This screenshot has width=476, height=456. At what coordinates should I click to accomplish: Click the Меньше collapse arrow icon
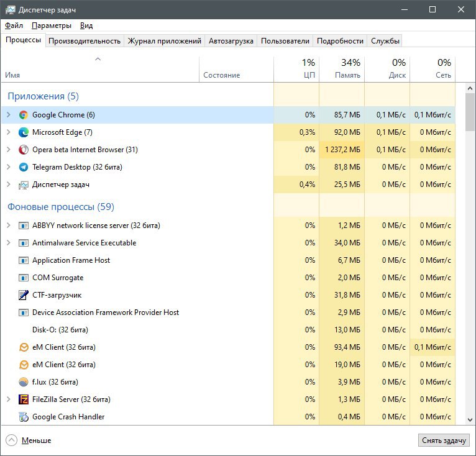[11, 440]
